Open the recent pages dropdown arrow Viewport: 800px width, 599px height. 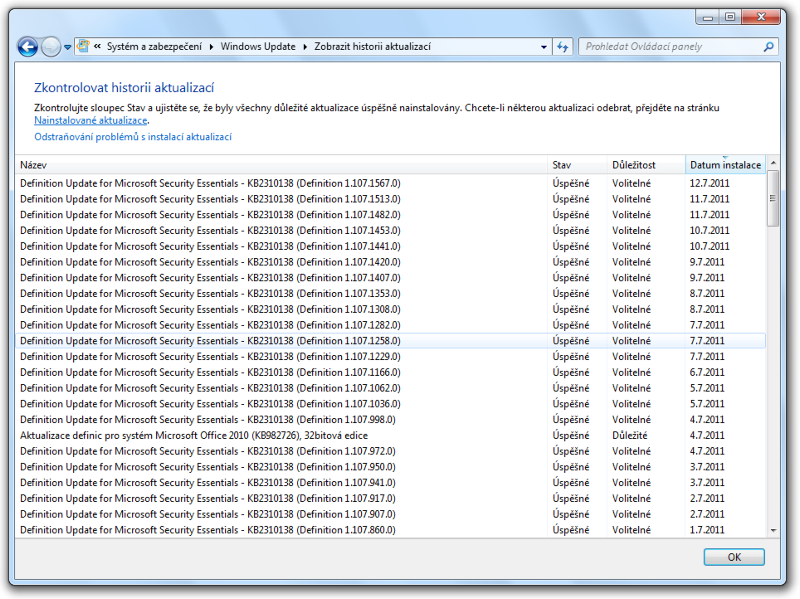(67, 47)
